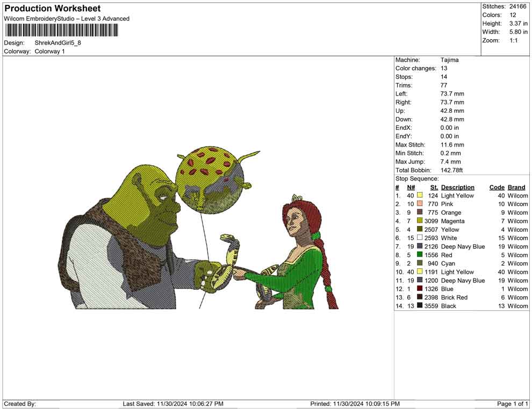Click the 'Page 1 of 1' indicator
This screenshot has height=409, width=532.
[512, 404]
